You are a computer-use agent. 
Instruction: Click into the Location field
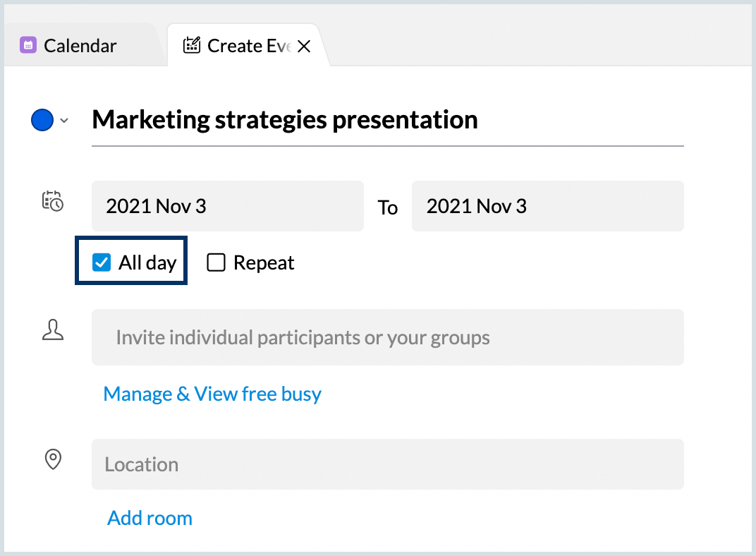click(387, 464)
